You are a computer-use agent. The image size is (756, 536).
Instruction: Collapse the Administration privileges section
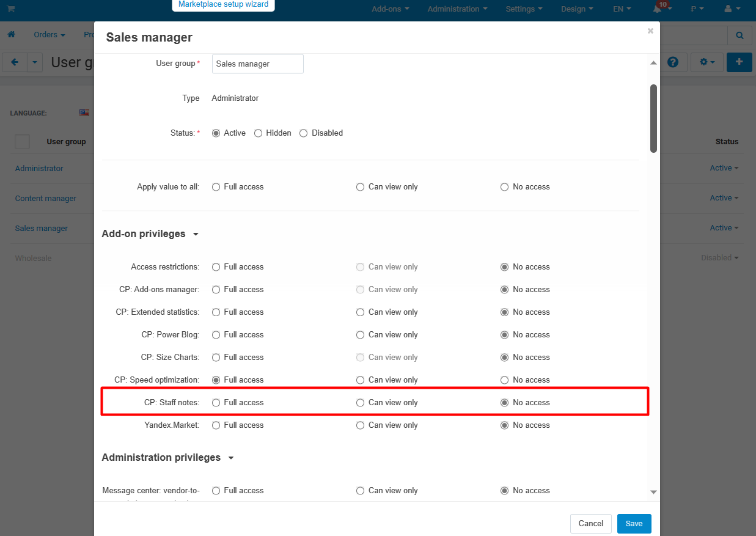(x=168, y=458)
